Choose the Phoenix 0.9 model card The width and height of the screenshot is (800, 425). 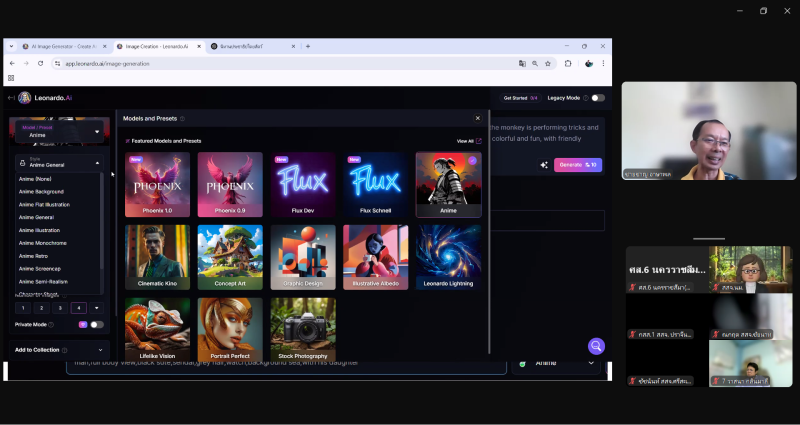(x=230, y=185)
